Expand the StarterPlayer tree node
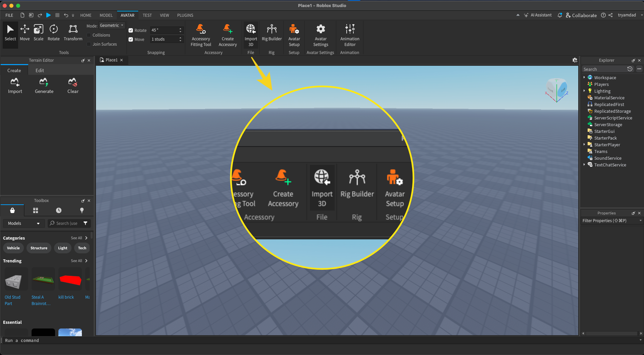Screen dimensions: 644x355 coord(584,145)
